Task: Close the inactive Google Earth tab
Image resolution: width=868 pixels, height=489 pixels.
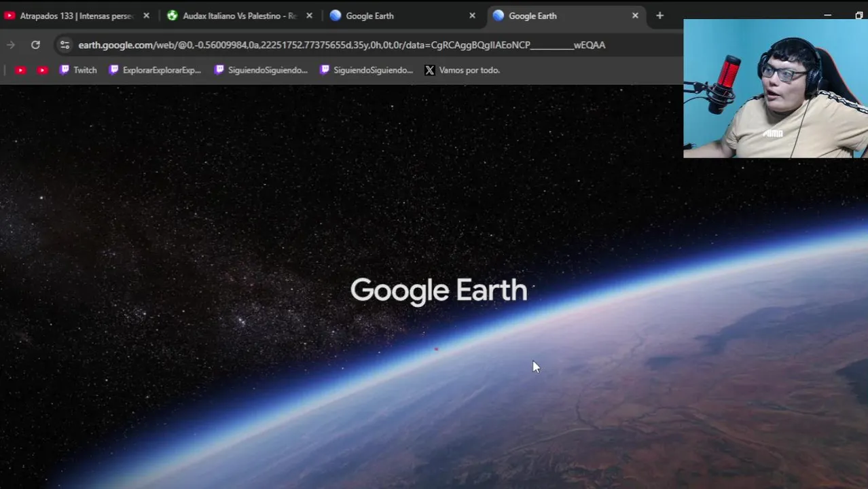Action: click(472, 16)
